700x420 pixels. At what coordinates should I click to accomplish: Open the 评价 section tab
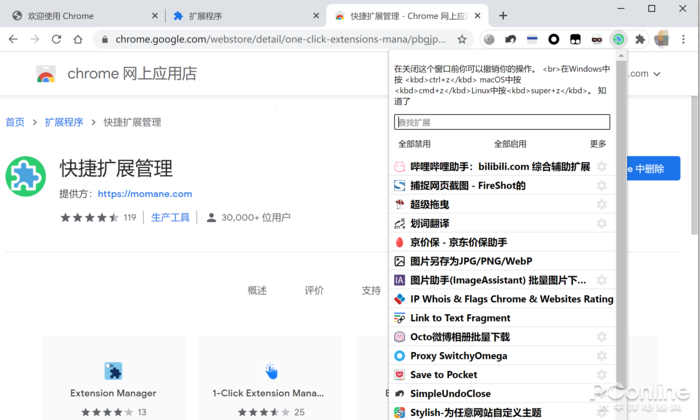point(314,291)
